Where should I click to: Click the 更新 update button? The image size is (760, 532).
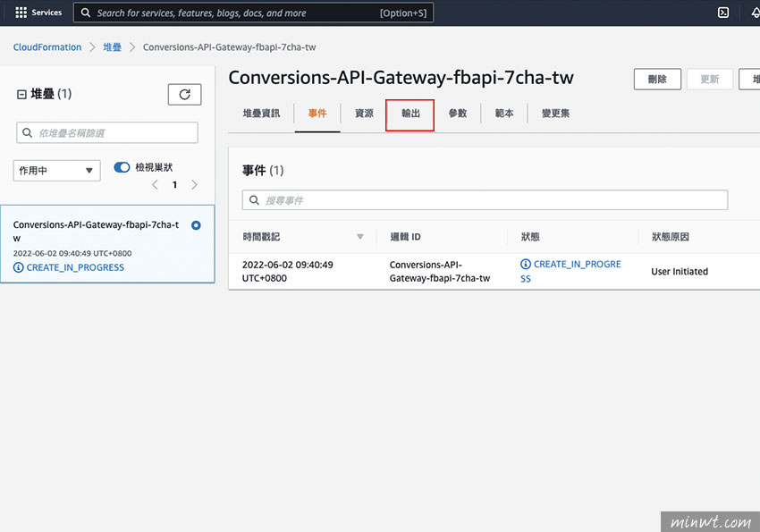(710, 79)
